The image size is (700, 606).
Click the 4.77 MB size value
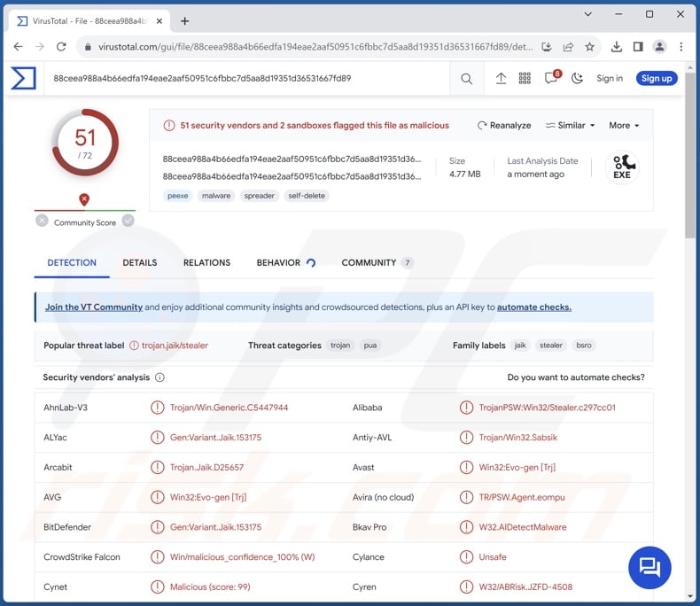pos(464,174)
